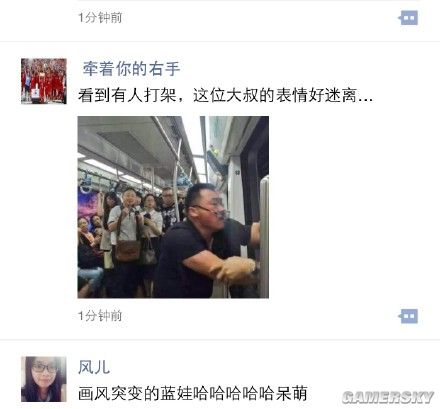The width and height of the screenshot is (440, 409).
Task: Open 牵着你的右手's red team avatar
Action: 44,81
